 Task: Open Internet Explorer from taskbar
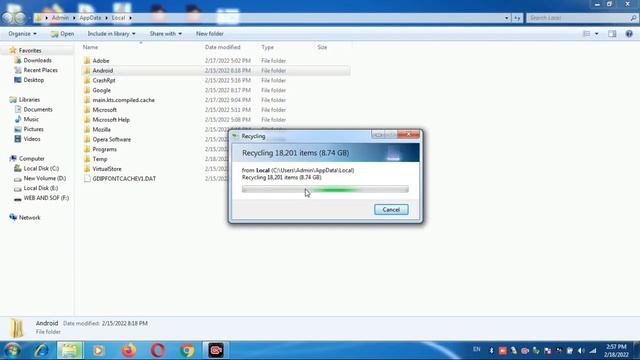(41, 350)
